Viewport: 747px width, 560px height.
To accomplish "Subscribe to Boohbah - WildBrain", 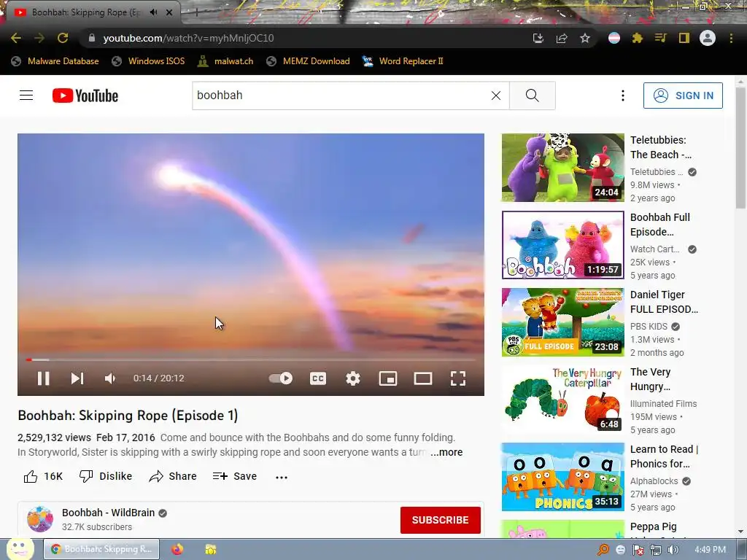I will coord(440,520).
